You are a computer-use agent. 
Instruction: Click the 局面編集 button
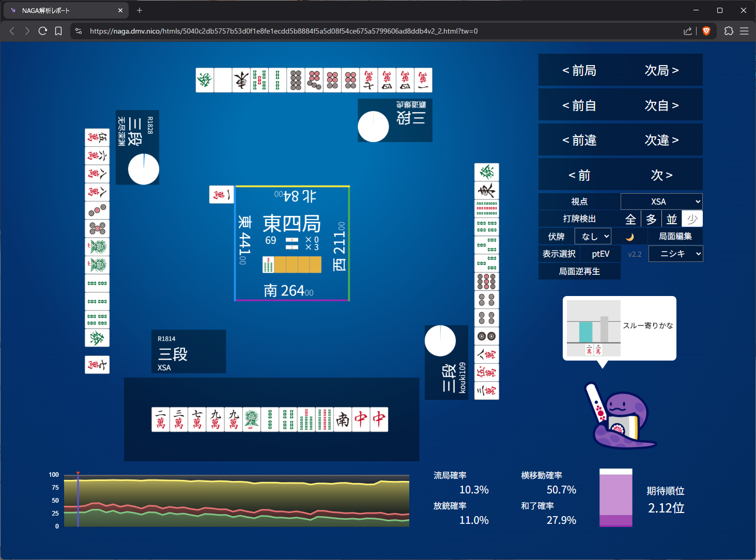point(675,237)
